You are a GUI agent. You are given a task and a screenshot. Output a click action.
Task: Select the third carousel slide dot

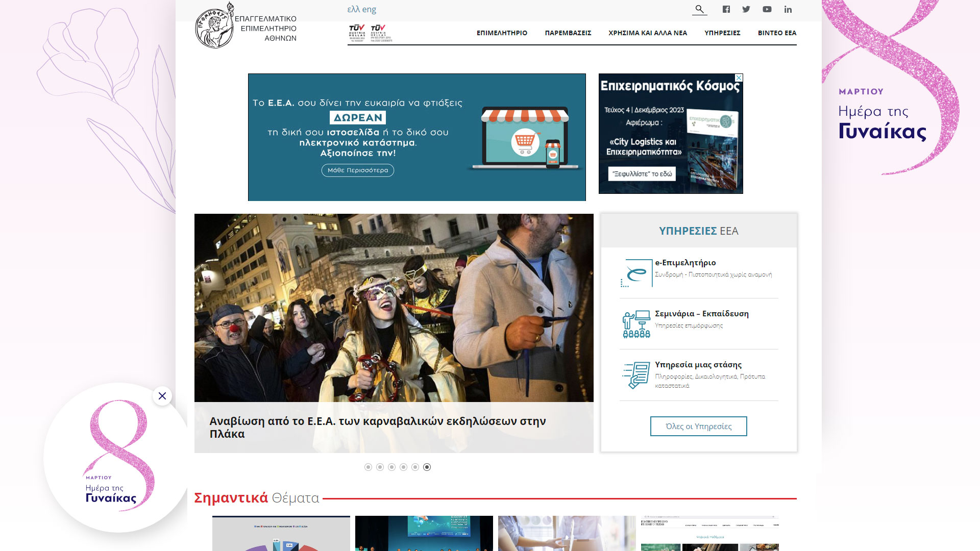coord(391,467)
